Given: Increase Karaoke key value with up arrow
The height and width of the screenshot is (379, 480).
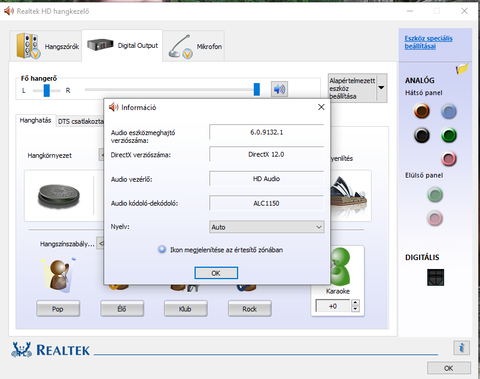Looking at the screenshot, I should [x=355, y=303].
